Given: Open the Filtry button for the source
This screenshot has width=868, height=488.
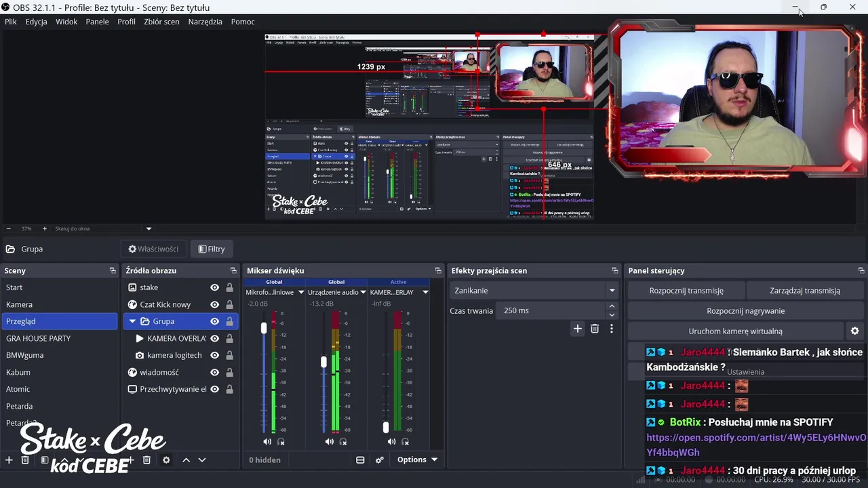Looking at the screenshot, I should pyautogui.click(x=212, y=249).
